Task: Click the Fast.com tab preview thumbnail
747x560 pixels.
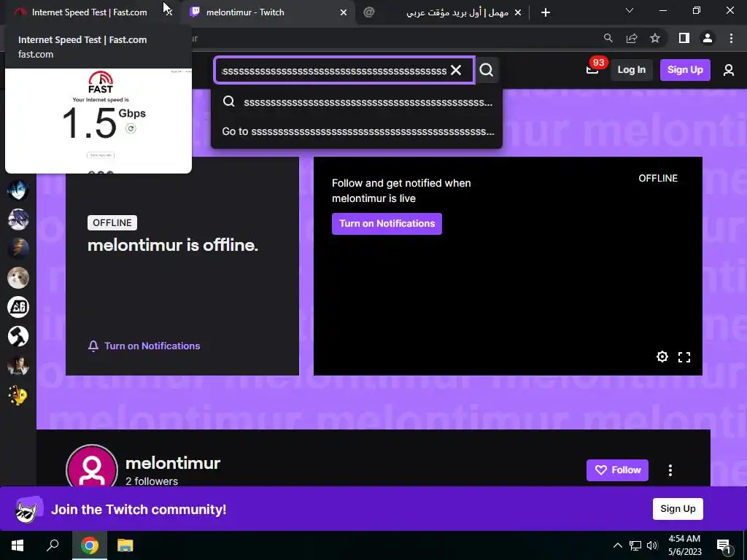Action: [x=98, y=121]
